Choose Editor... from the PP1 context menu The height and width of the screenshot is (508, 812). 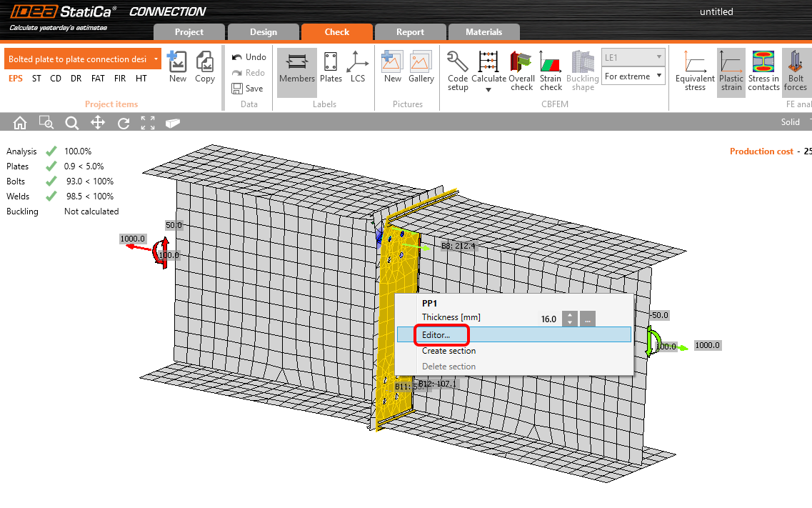[441, 334]
